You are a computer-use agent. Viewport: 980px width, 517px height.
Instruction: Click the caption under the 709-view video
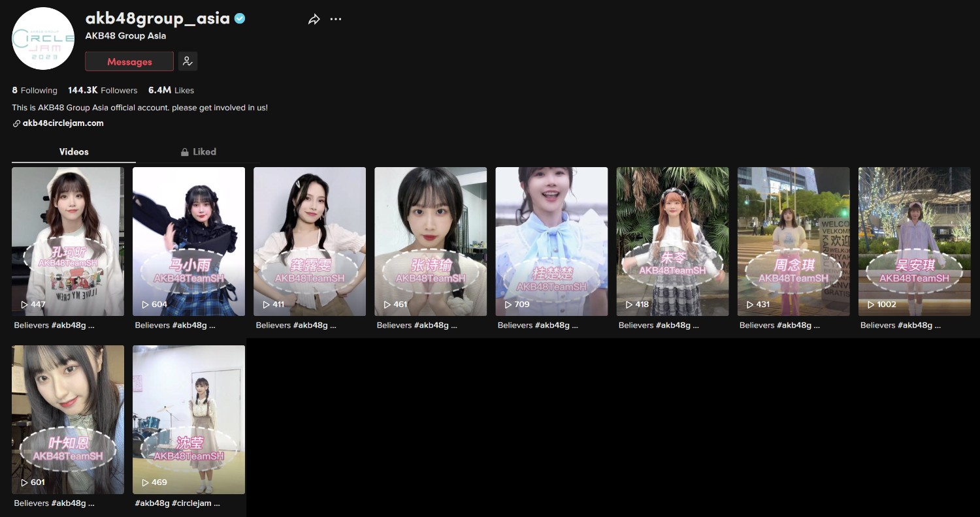coord(538,325)
